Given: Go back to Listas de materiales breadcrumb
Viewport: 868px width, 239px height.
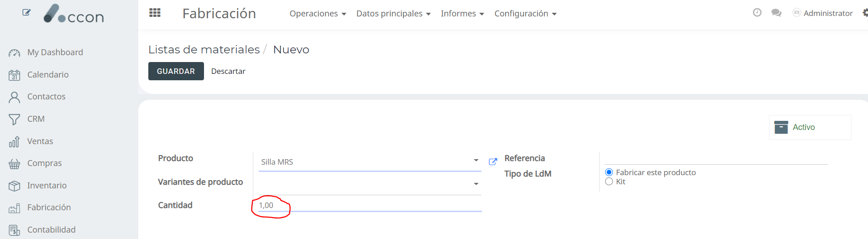Looking at the screenshot, I should tap(204, 49).
